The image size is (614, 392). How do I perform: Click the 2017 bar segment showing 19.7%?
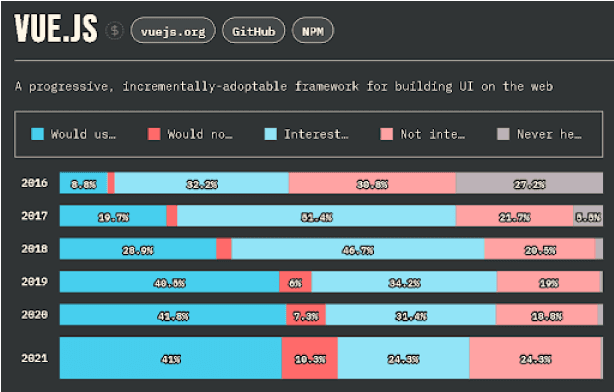click(113, 216)
